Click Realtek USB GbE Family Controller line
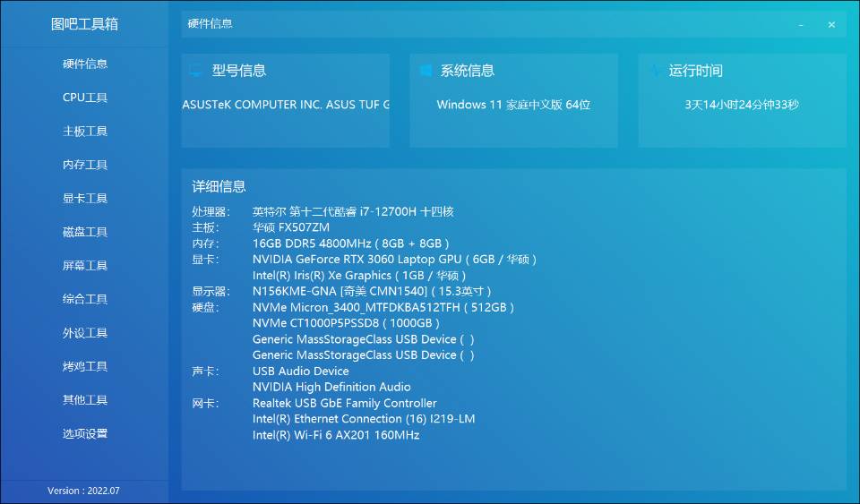860x504 pixels. pos(344,403)
